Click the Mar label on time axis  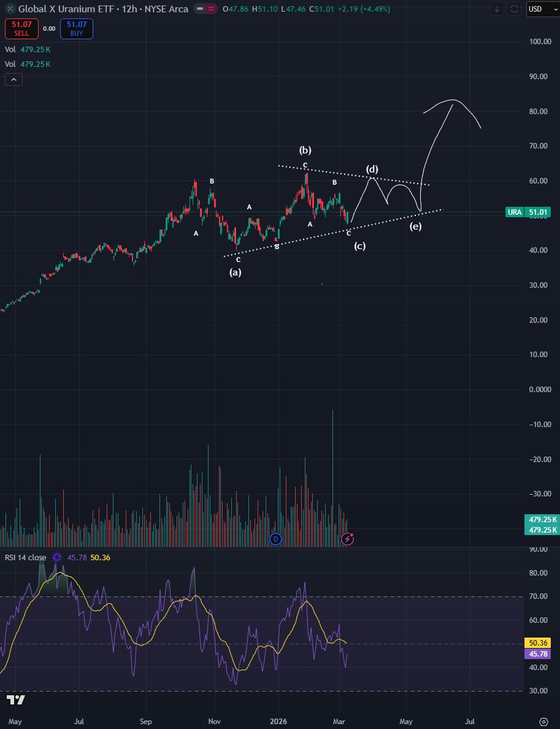tap(339, 722)
